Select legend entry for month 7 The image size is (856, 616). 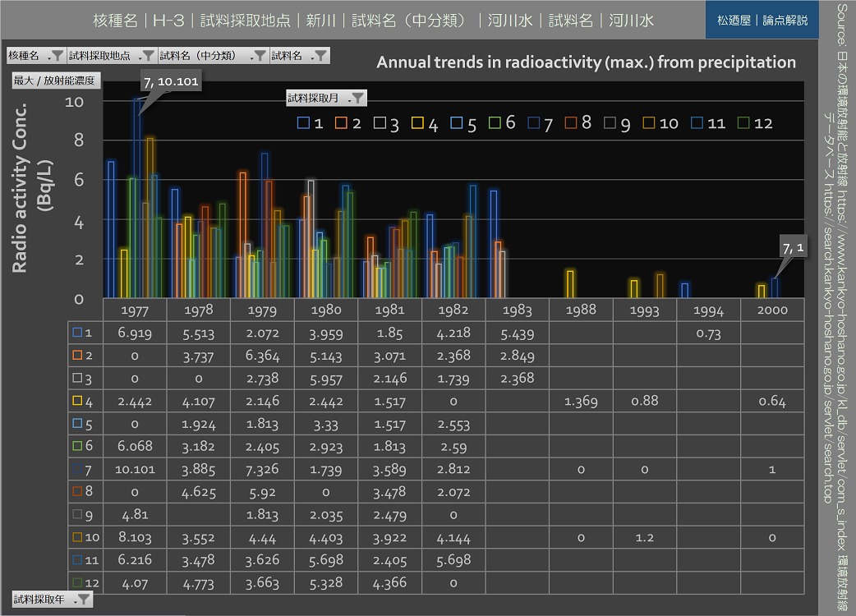tap(541, 123)
